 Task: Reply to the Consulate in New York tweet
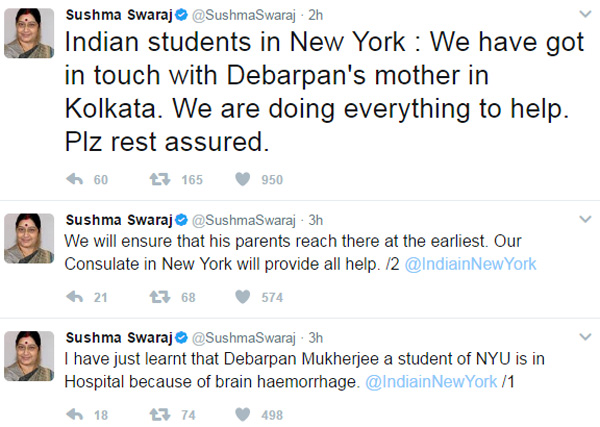[73, 297]
